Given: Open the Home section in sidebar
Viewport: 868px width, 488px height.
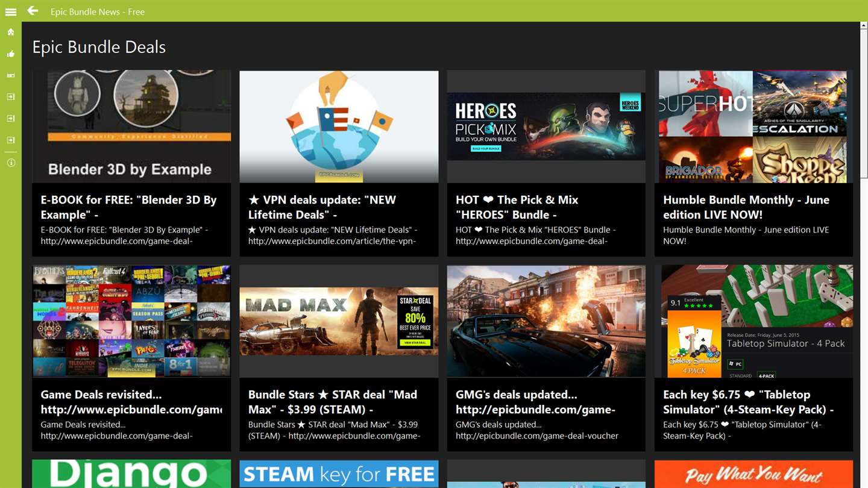Looking at the screenshot, I should 11,32.
